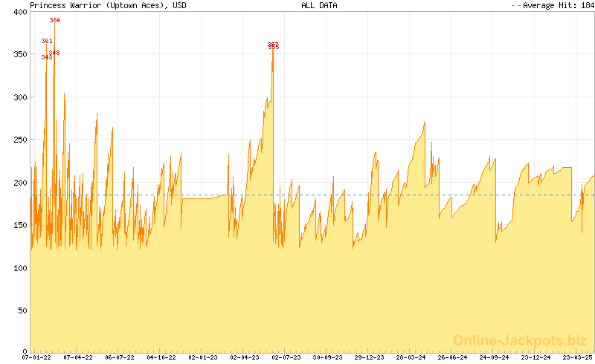Click the Online-Jackpots.biz watermark

click(x=520, y=340)
